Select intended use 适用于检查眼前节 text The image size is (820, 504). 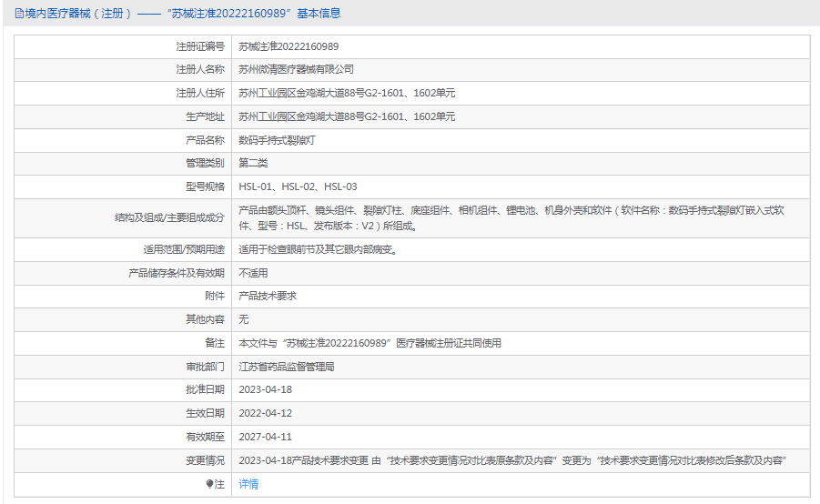click(x=319, y=250)
